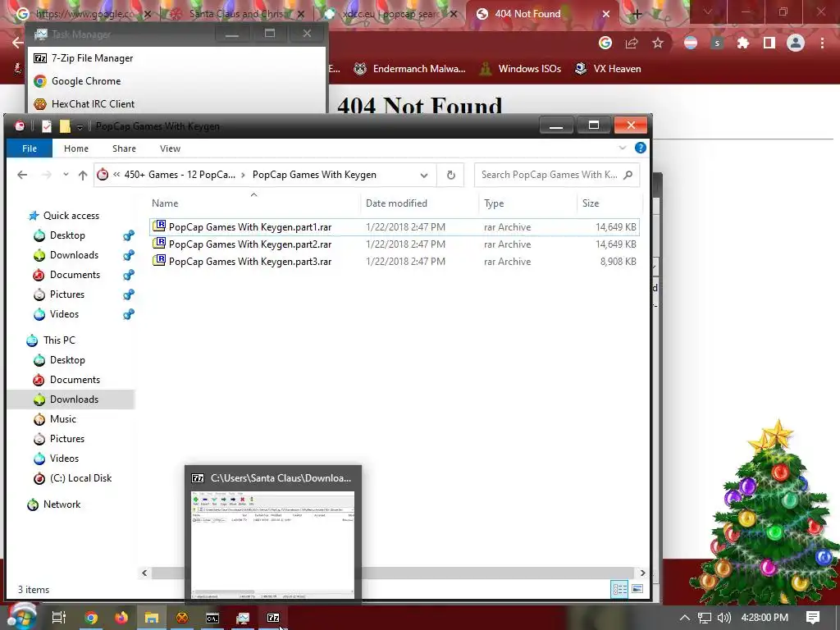Screen dimensions: 840x630
Task: Switch to large icons view layout
Action: pos(637,589)
